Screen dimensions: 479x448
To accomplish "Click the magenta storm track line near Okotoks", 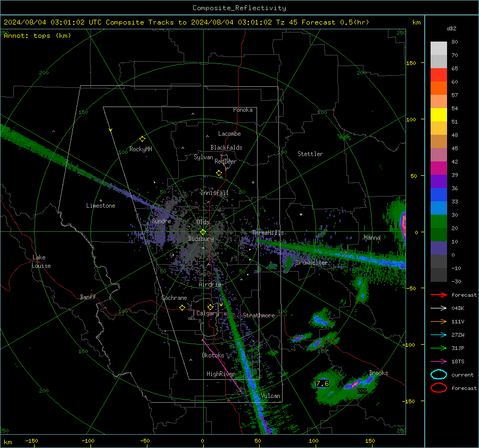I will 222,366.
